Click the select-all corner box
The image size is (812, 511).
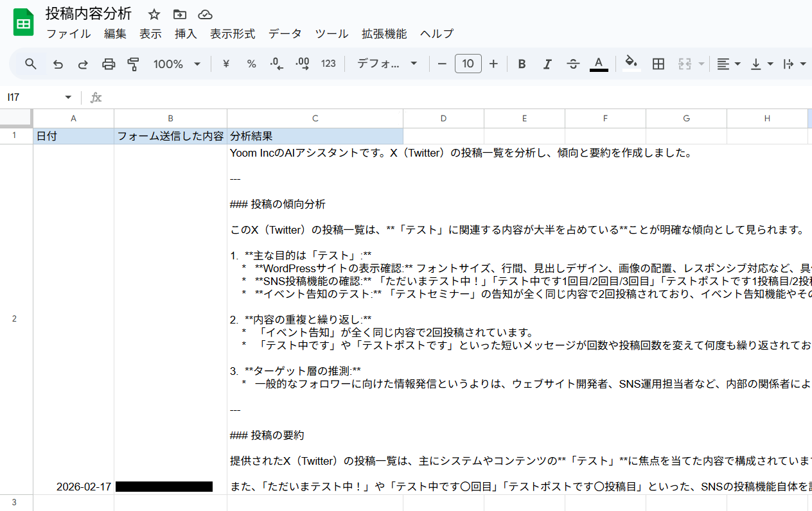(x=16, y=117)
